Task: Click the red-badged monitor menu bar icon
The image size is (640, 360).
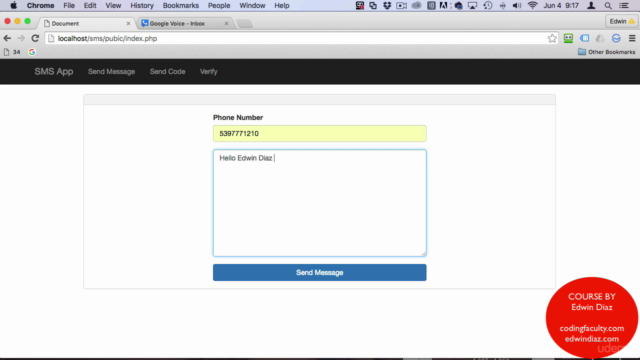Action: pos(360,5)
